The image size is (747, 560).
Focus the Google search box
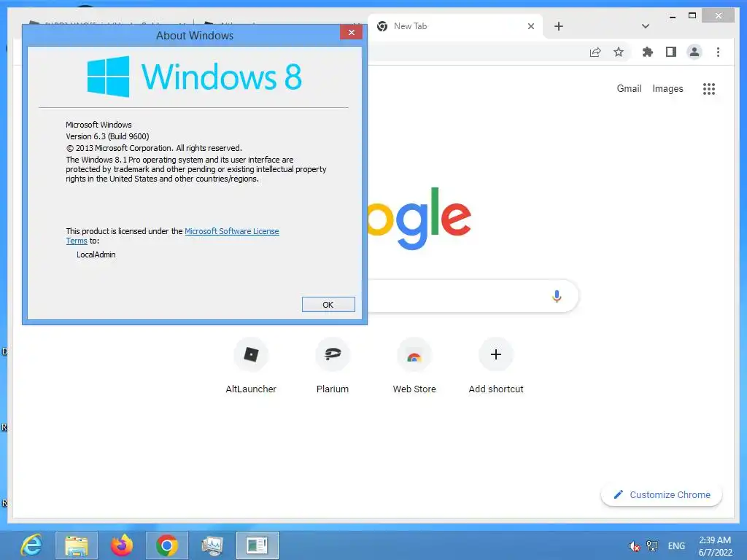(x=472, y=296)
